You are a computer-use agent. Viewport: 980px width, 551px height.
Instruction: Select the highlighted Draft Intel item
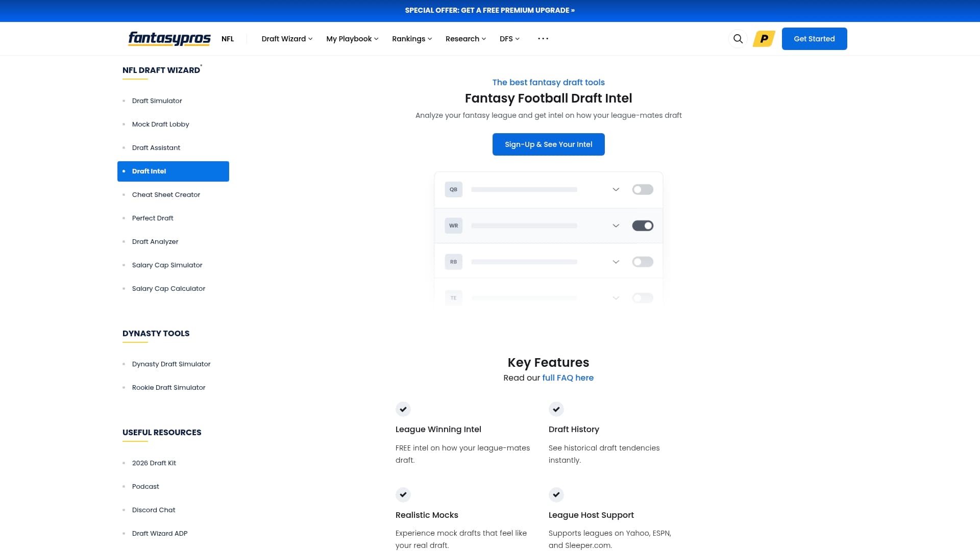point(173,171)
